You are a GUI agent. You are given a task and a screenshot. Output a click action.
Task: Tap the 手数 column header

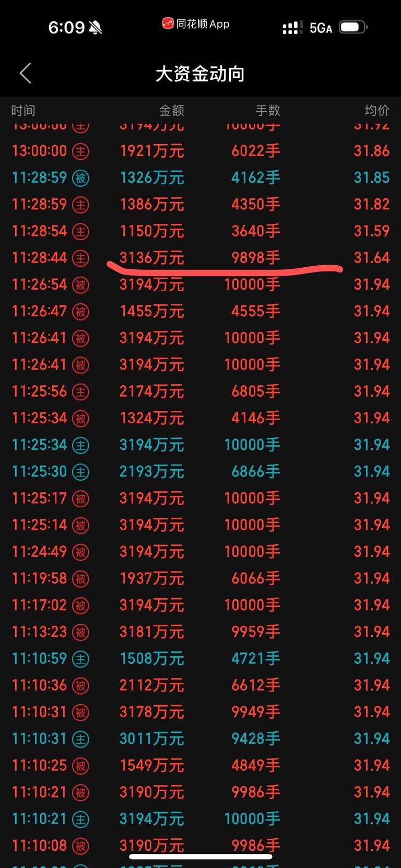(x=268, y=110)
